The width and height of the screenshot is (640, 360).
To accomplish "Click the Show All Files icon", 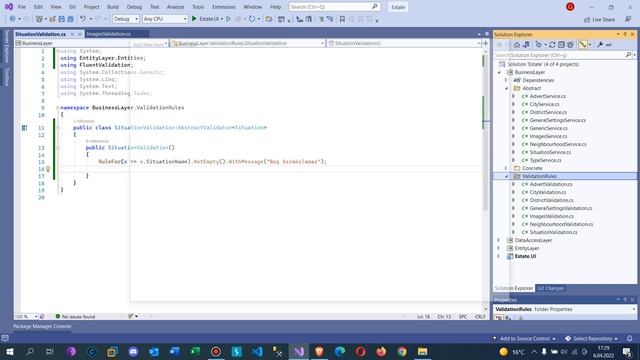I will pos(570,45).
